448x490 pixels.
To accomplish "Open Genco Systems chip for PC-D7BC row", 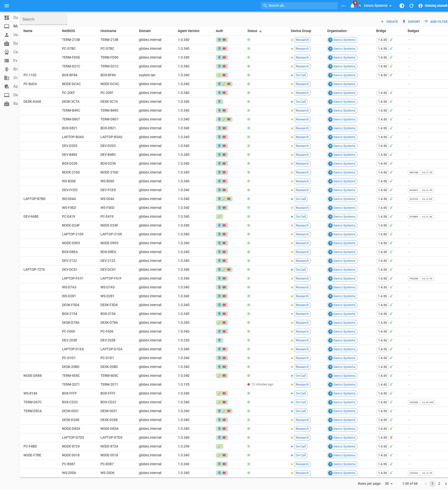I will pos(342,48).
